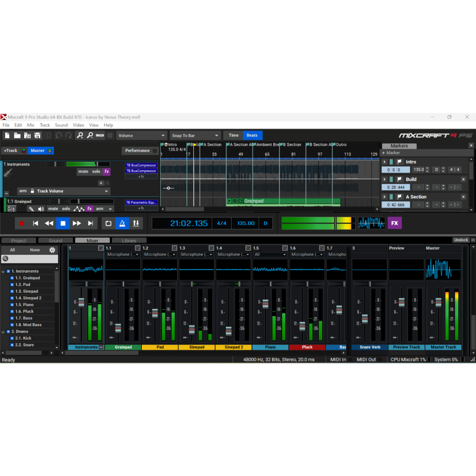
Task: Collapse the 1. Instruments tree group
Action: 3,271
